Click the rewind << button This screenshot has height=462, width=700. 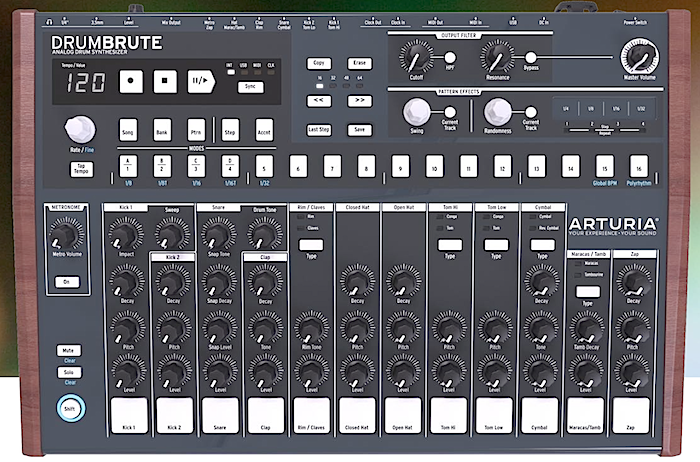[319, 101]
